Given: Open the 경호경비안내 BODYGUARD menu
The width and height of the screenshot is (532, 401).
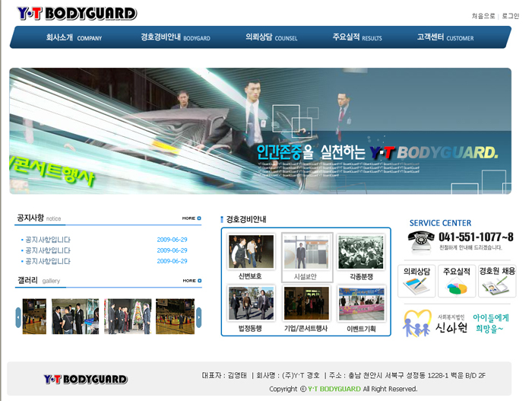Looking at the screenshot, I should [x=175, y=37].
